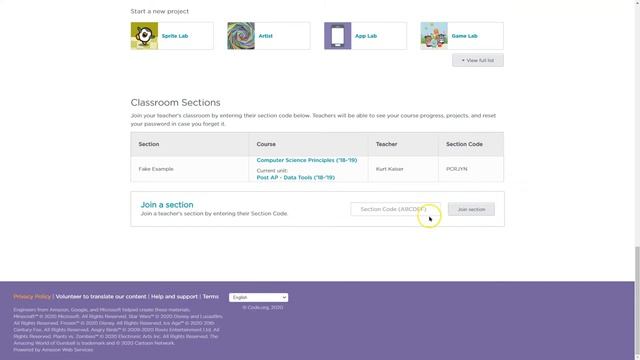Click the Classroom Sections heading
Image resolution: width=640 pixels, height=360 pixels.
tap(176, 102)
